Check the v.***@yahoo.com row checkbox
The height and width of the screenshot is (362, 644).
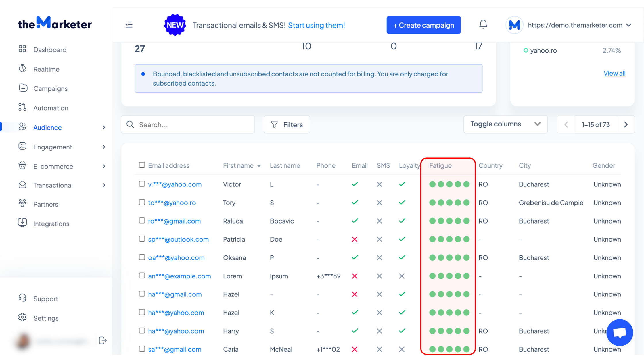pyautogui.click(x=142, y=184)
